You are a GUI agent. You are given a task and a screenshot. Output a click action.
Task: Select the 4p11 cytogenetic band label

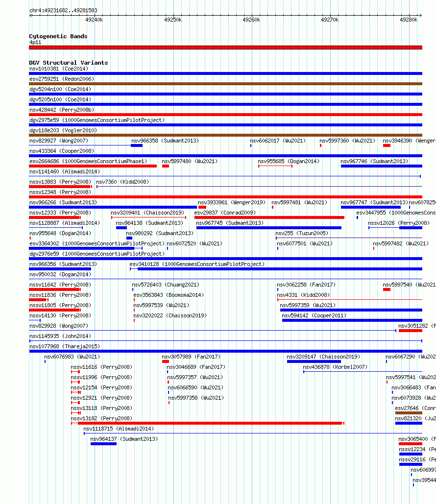[x=35, y=43]
